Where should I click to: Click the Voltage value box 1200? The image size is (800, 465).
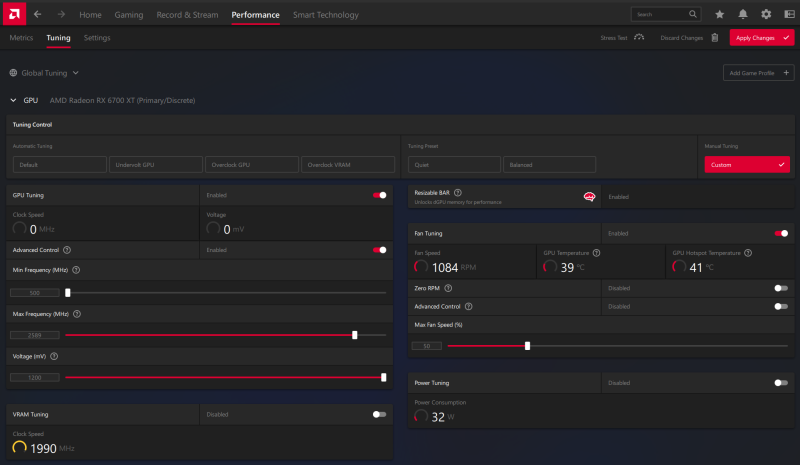tap(35, 378)
